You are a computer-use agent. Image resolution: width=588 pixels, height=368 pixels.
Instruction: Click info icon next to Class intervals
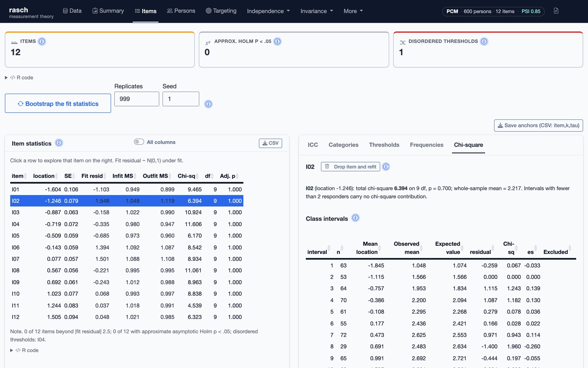click(356, 218)
